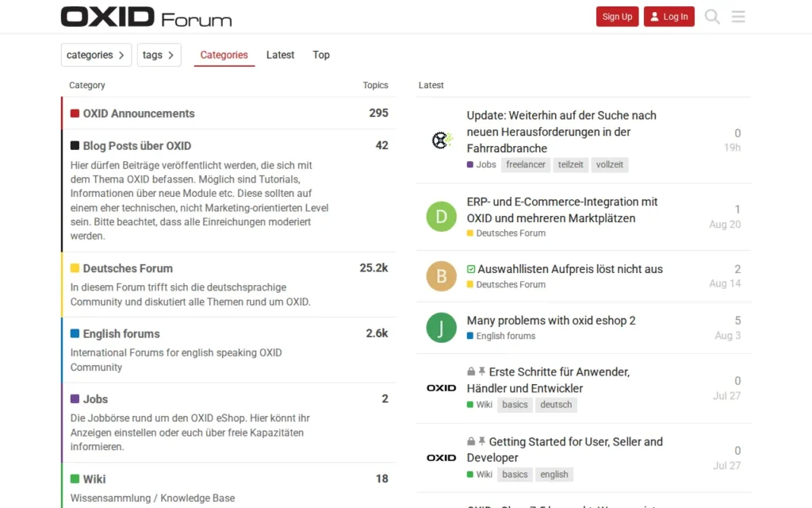Select the english tag

(x=554, y=475)
